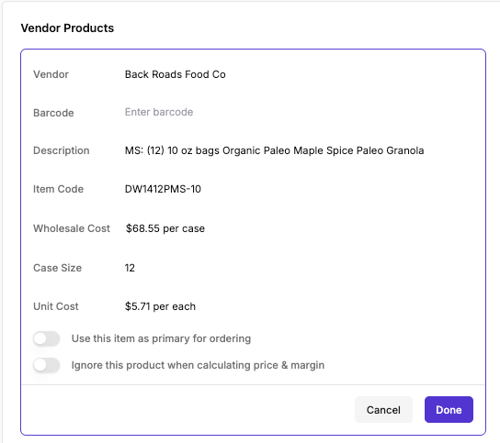This screenshot has height=443, width=500.
Task: Click the Item Code label
Action: [x=58, y=189]
